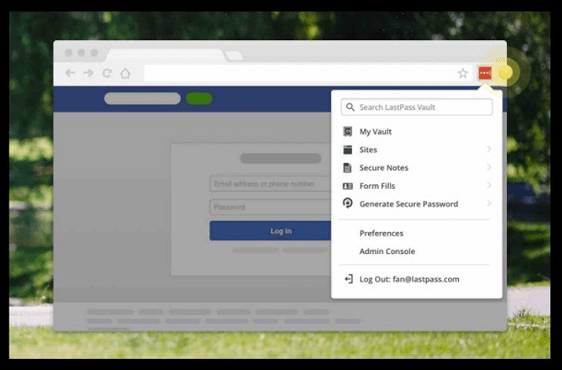Click the Search LastPass Vault field
This screenshot has width=562, height=370.
click(416, 107)
